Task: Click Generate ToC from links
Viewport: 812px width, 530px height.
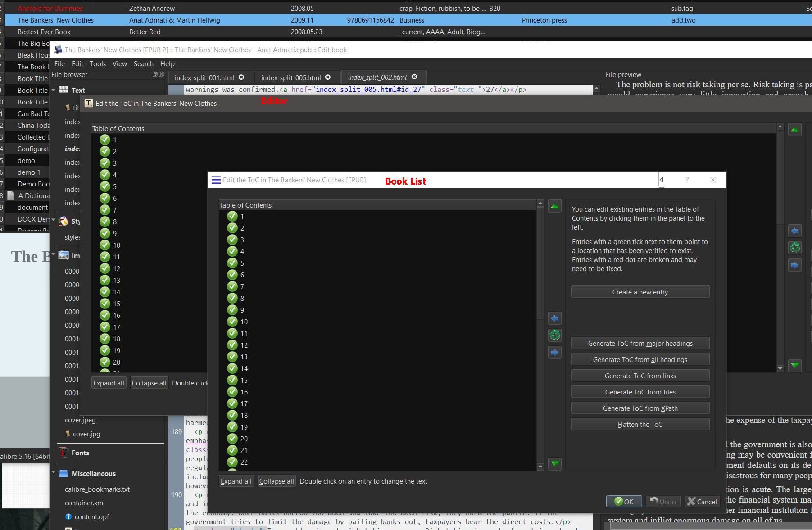Action: (x=640, y=376)
